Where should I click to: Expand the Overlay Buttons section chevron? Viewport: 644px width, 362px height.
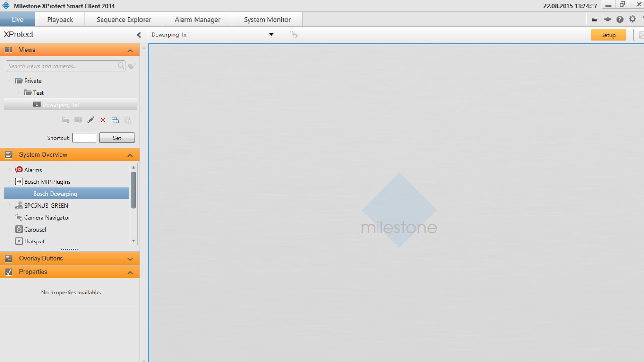click(x=130, y=259)
